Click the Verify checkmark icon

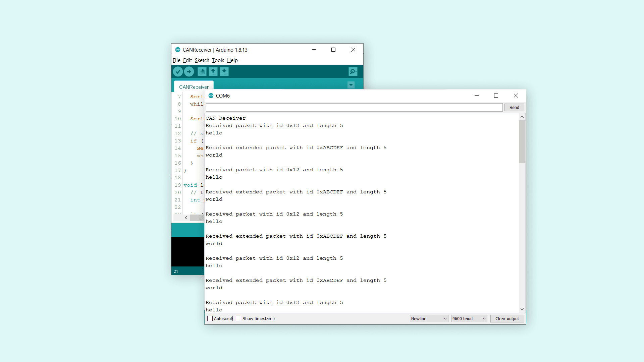[x=178, y=71]
